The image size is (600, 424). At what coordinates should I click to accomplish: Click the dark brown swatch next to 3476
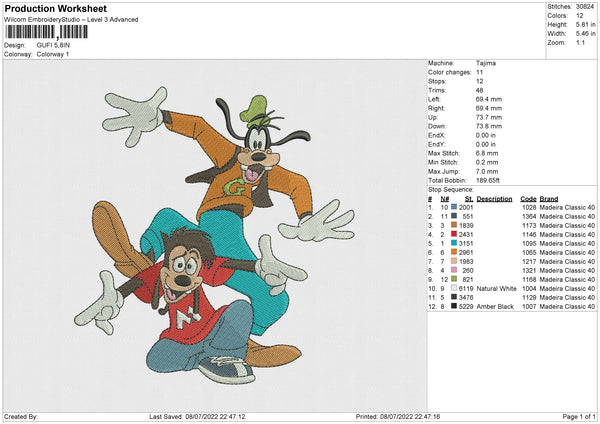454,297
